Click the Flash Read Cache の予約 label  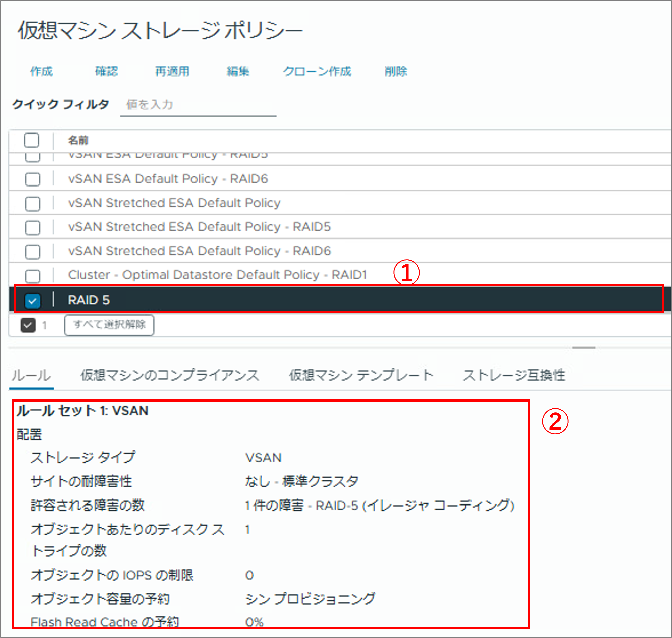click(x=104, y=622)
